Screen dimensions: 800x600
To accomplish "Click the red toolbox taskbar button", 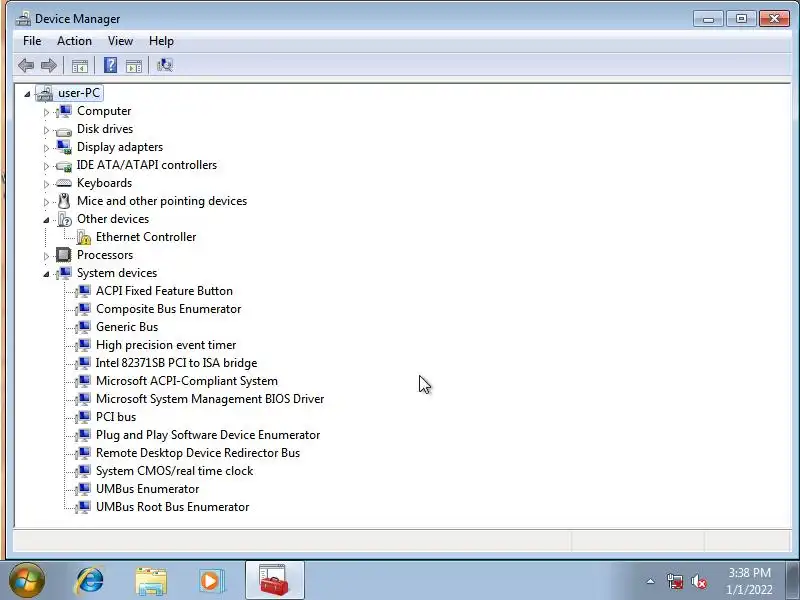I will [274, 580].
